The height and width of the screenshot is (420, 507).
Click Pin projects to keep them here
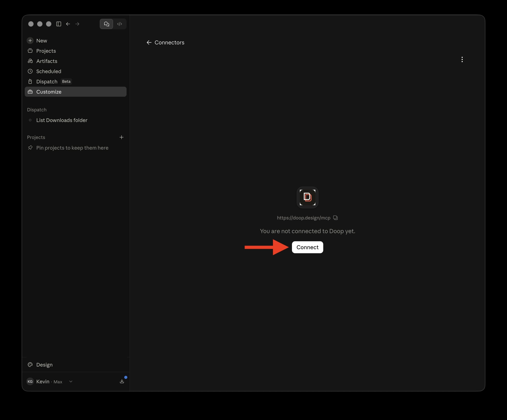72,148
